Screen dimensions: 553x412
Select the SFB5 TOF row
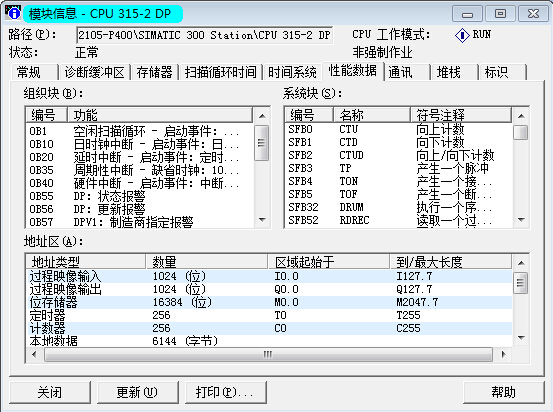(x=399, y=195)
